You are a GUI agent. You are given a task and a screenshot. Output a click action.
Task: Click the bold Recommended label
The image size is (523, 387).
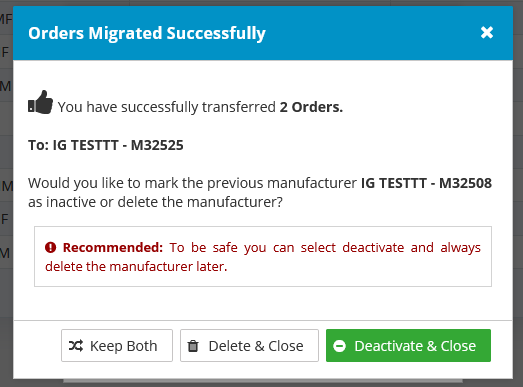click(113, 248)
